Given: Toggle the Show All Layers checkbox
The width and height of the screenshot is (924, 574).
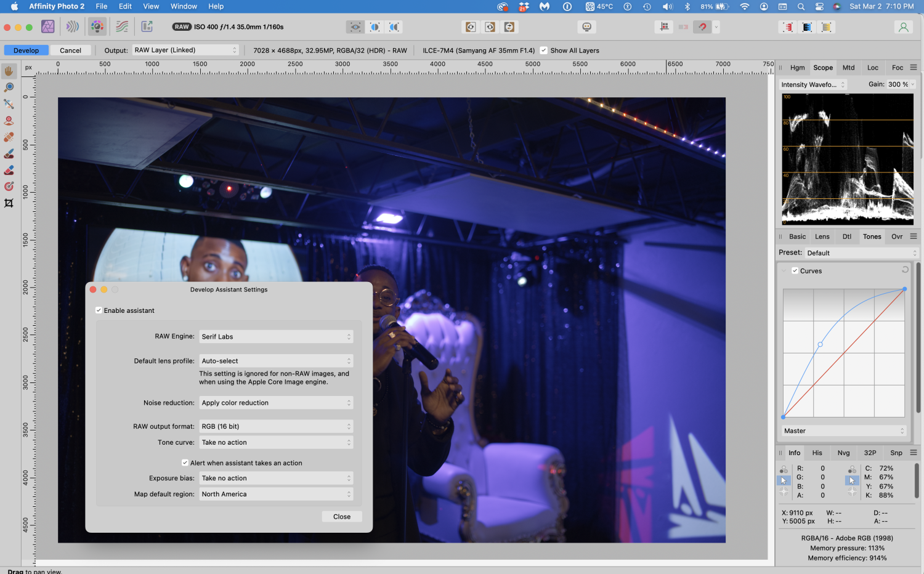Looking at the screenshot, I should 543,51.
